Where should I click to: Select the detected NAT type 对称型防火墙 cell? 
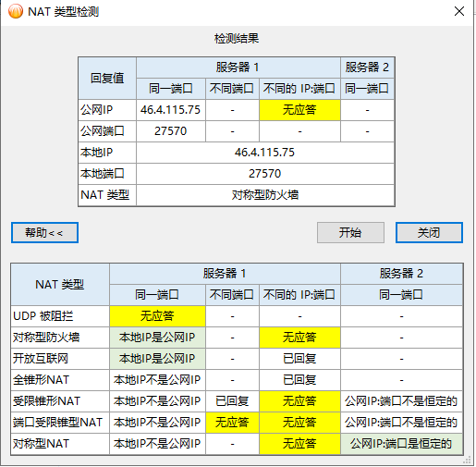tap(265, 195)
